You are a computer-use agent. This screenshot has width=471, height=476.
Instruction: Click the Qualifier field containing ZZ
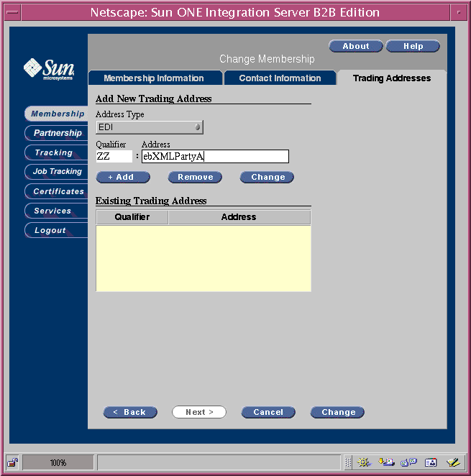click(114, 156)
